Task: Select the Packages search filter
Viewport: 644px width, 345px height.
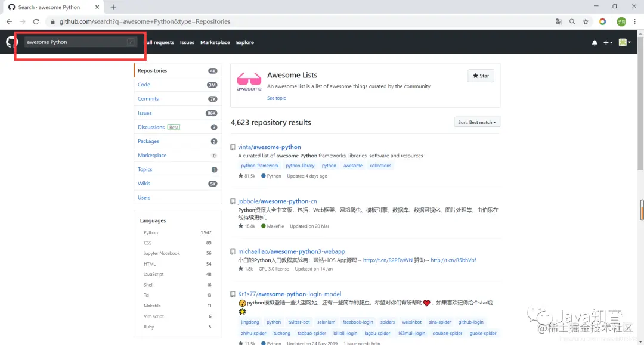Action: click(x=178, y=141)
